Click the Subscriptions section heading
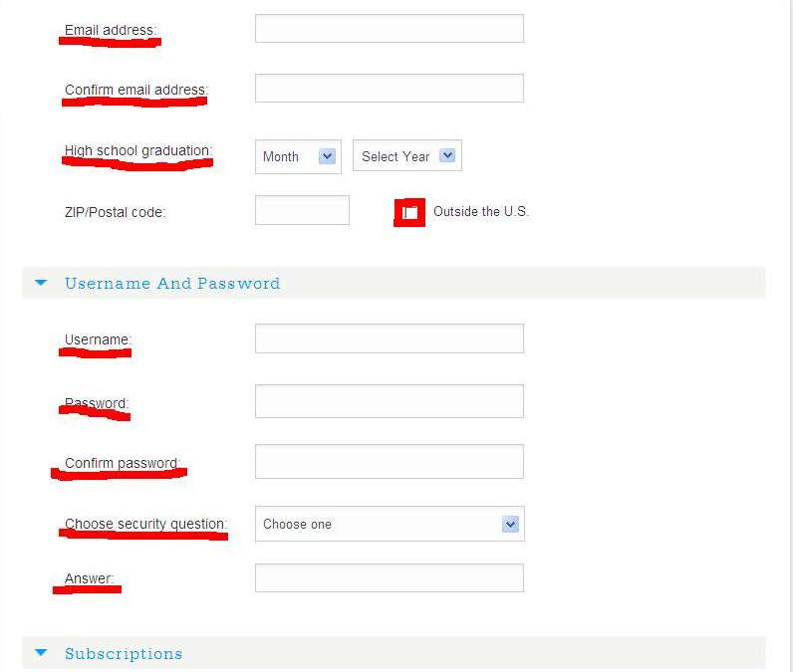The width and height of the screenshot is (793, 672). [124, 653]
